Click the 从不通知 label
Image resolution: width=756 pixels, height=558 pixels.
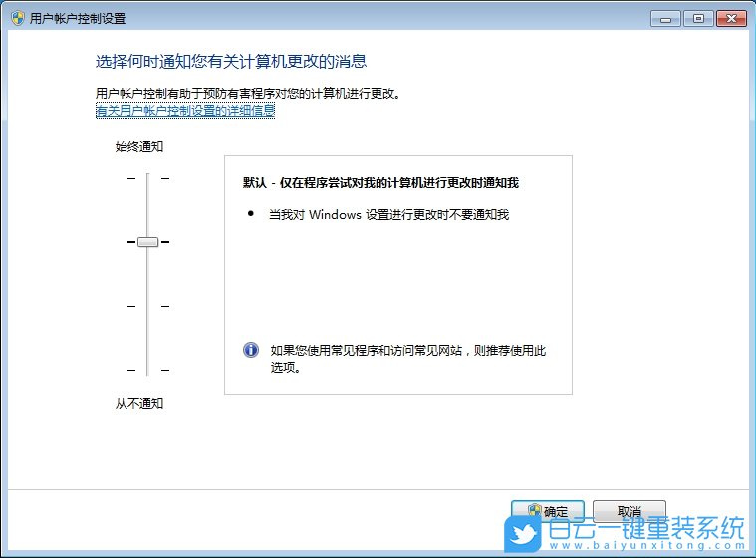139,403
